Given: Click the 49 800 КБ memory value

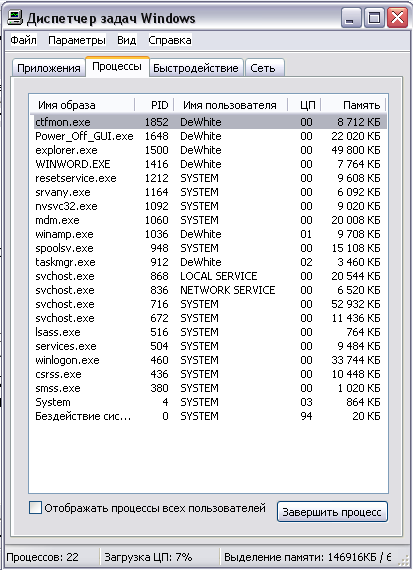Looking at the screenshot, I should click(356, 150).
